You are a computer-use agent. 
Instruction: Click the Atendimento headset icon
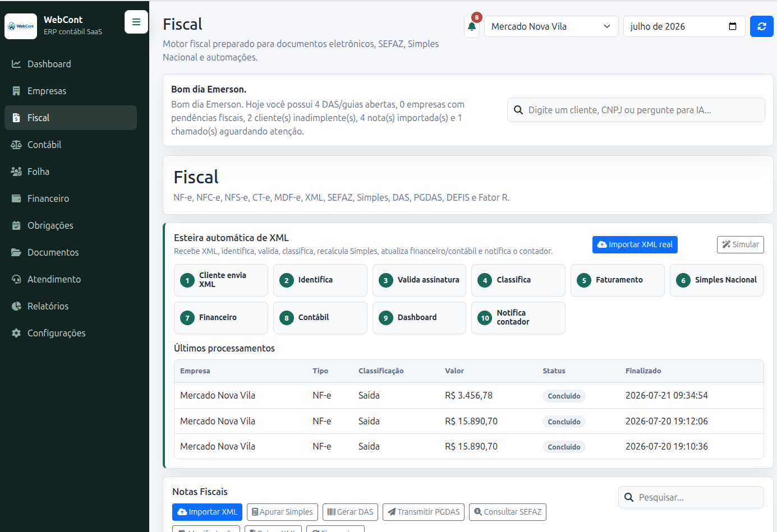point(16,279)
